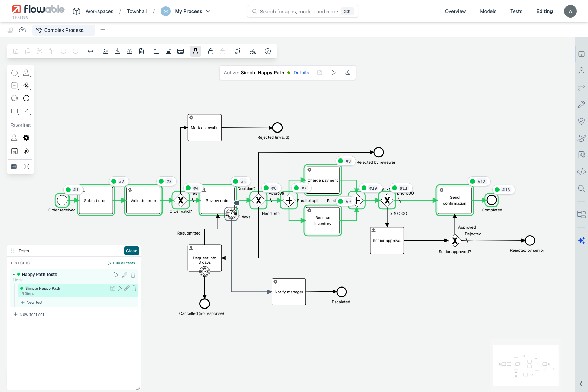Image resolution: width=588 pixels, height=392 pixels.
Task: Create a New test set
Action: 29,315
